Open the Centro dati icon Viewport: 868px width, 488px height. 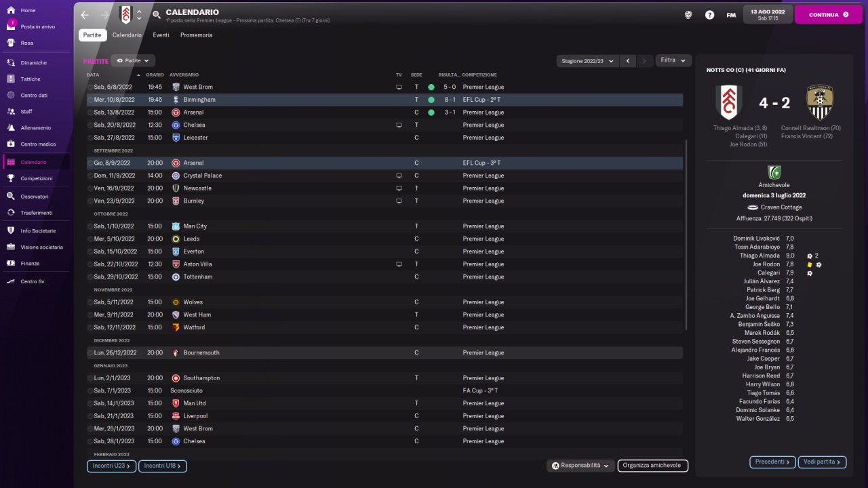(11, 95)
